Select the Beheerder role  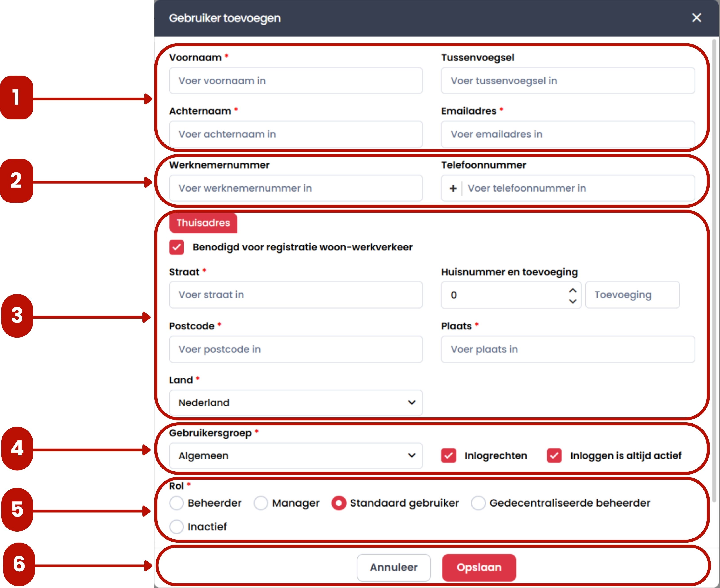[x=177, y=503]
